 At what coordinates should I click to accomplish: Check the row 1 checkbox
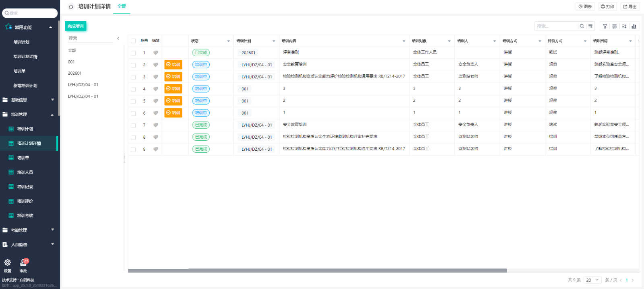click(x=133, y=53)
